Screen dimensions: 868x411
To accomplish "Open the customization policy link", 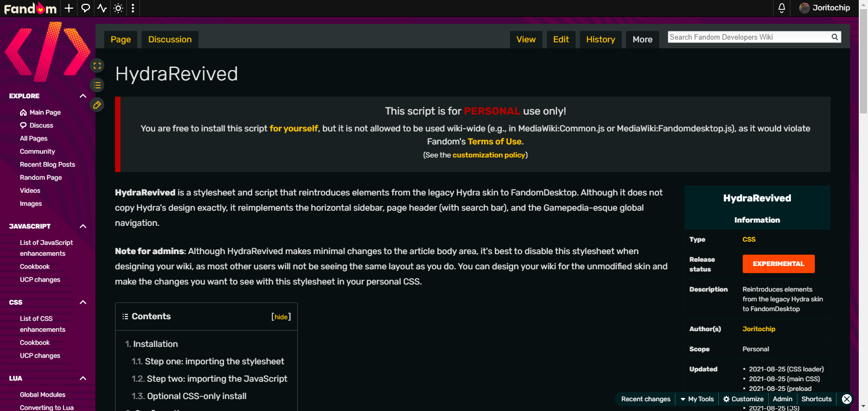I will click(489, 155).
